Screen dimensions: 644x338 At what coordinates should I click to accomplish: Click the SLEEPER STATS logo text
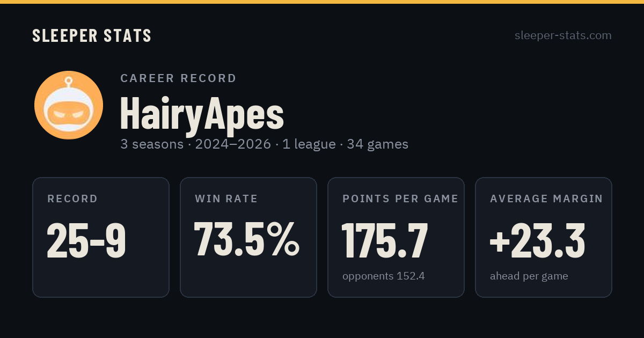tap(92, 36)
